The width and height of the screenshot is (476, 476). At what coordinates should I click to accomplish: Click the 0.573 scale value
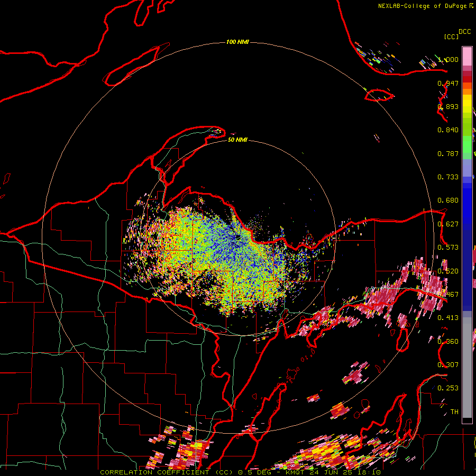(448, 248)
